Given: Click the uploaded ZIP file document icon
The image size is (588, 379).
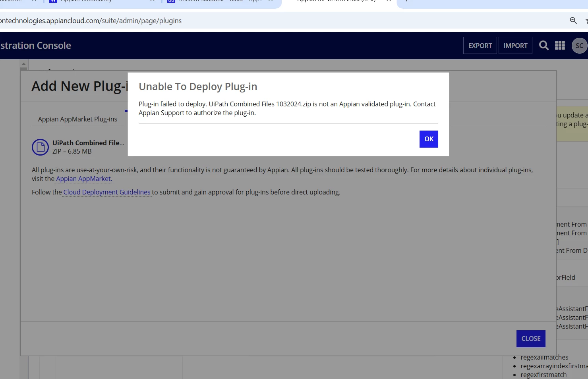Looking at the screenshot, I should 40,147.
